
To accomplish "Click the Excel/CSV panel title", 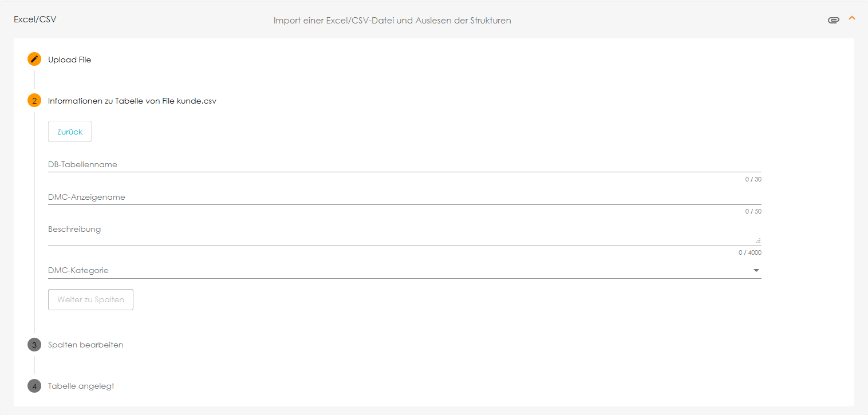I will pyautogui.click(x=35, y=19).
